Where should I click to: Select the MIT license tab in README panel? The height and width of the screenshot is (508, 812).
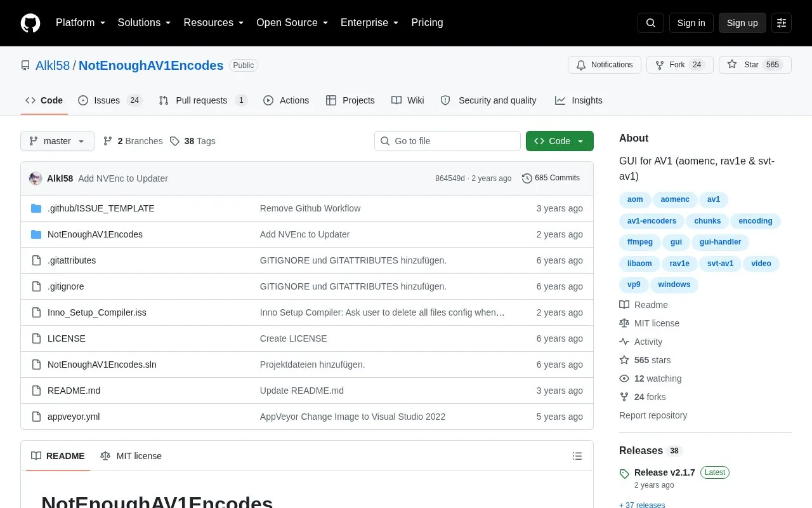[x=131, y=456]
